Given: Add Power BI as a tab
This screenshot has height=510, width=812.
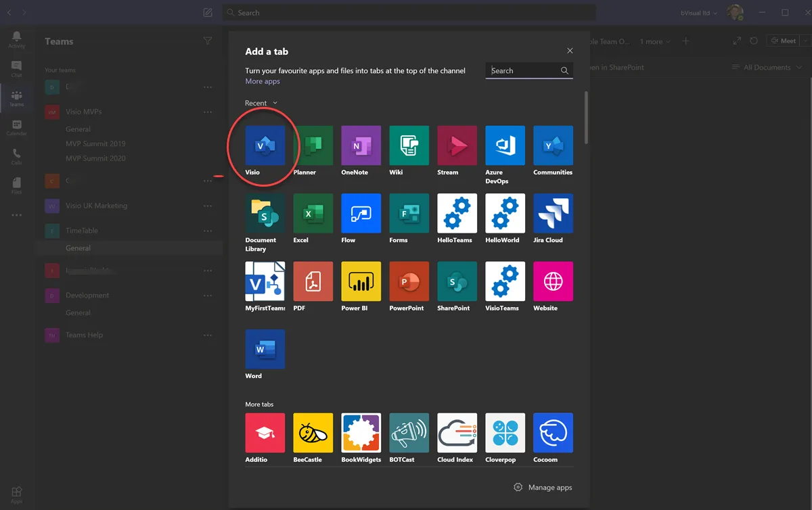Looking at the screenshot, I should pyautogui.click(x=361, y=281).
